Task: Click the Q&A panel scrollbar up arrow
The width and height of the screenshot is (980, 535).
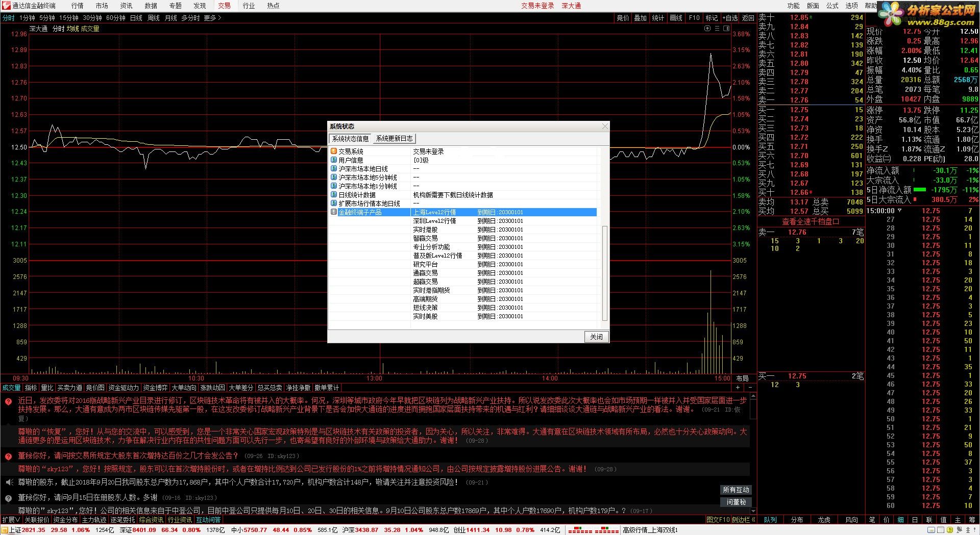Action: click(753, 396)
